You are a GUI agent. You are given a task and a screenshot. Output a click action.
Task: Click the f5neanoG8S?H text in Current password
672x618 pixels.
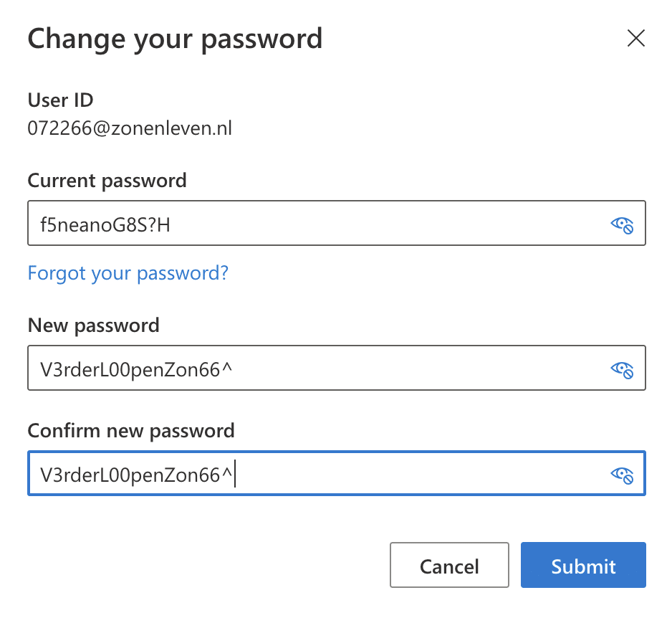tap(105, 224)
